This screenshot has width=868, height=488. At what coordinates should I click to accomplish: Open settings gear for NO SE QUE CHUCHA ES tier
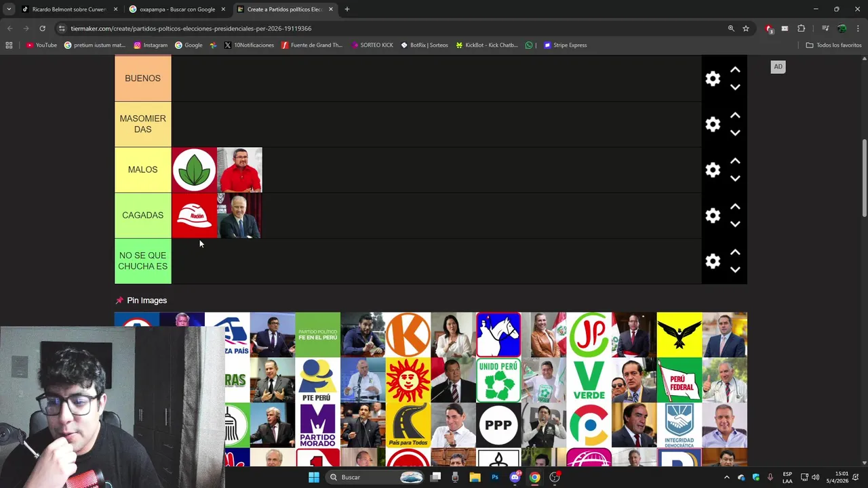coord(713,261)
